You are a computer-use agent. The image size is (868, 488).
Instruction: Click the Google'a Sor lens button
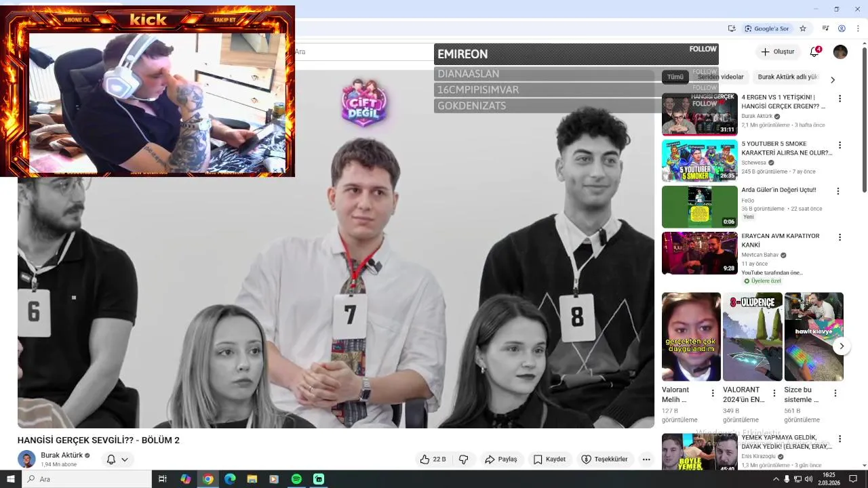coord(767,28)
